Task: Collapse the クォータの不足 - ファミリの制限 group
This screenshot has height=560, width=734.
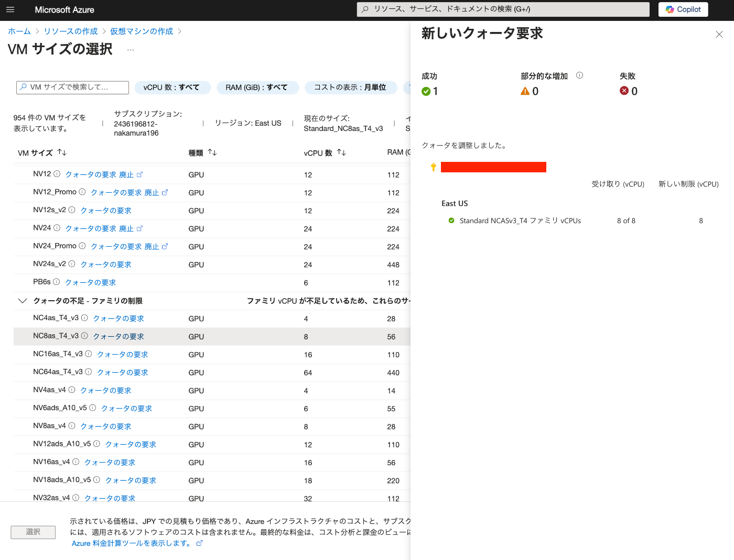Action: point(22,301)
